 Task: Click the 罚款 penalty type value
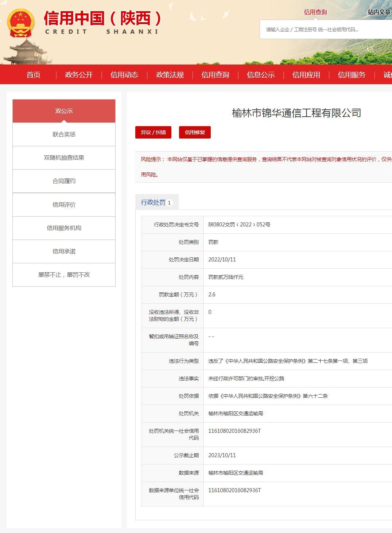point(213,242)
